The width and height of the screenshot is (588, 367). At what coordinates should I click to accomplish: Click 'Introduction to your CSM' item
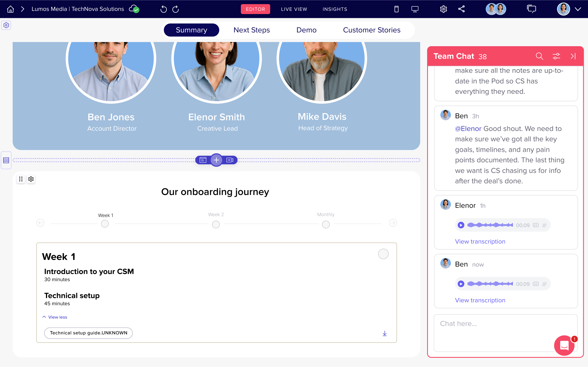[89, 272]
